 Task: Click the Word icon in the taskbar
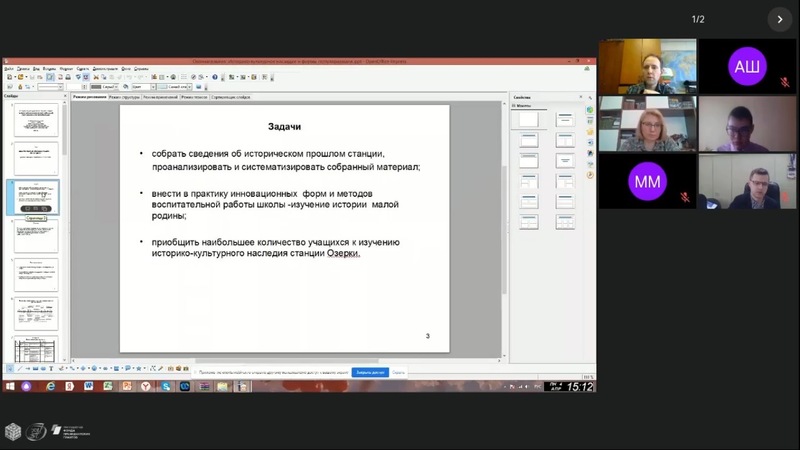(89, 386)
